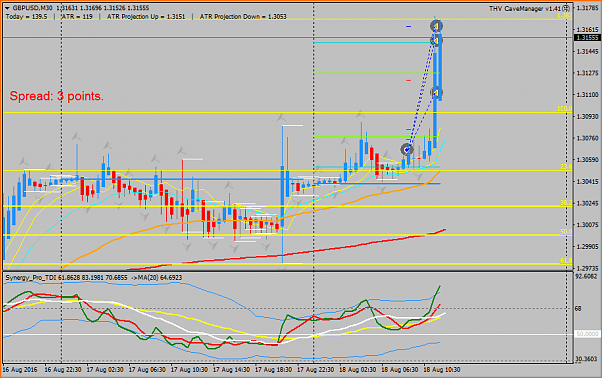This screenshot has width=602, height=378.
Task: Click the '->MA(20) 64.6923' indicator value
Action: [x=157, y=277]
